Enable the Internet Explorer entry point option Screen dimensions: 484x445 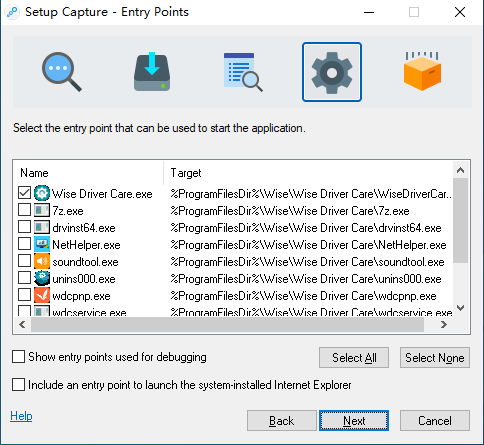18,384
